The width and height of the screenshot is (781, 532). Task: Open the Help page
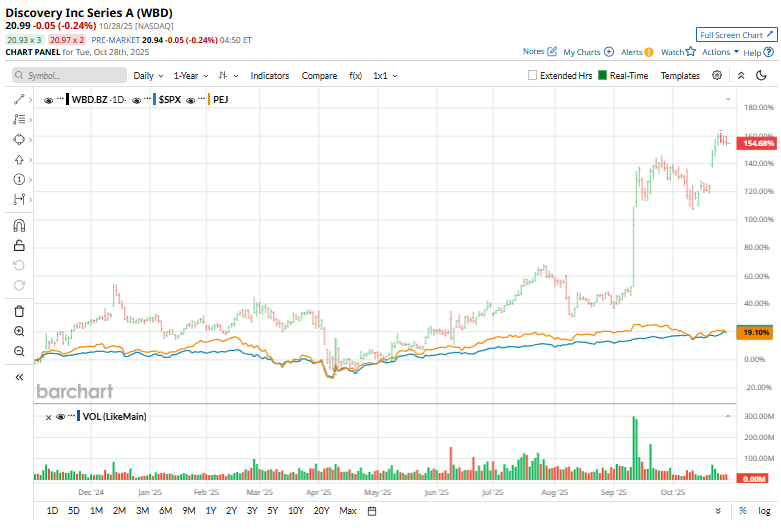pyautogui.click(x=758, y=52)
